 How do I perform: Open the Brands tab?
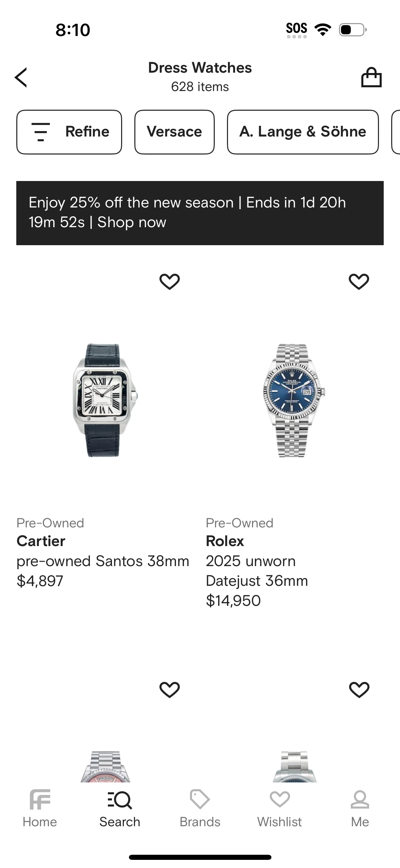click(200, 809)
